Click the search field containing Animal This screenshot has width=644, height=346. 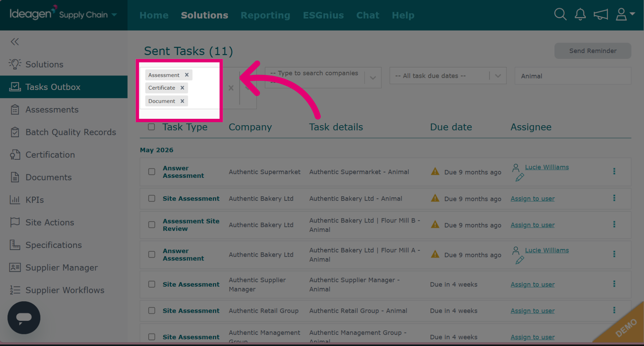click(x=573, y=76)
